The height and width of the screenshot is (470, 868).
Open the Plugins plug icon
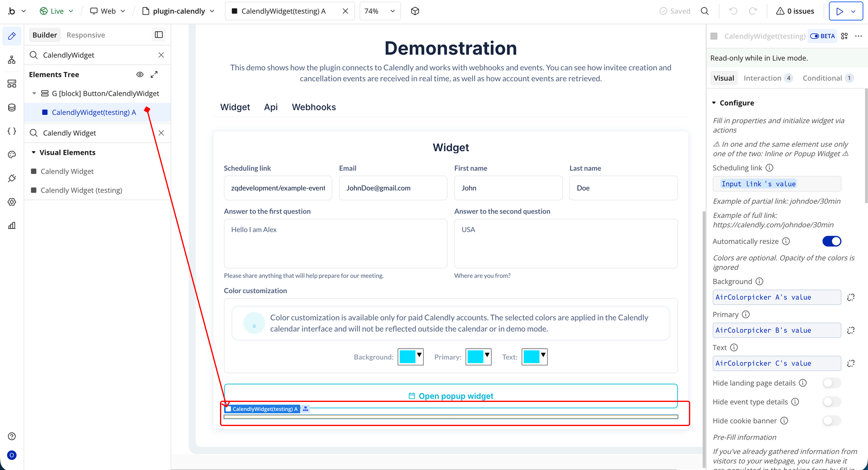point(11,178)
